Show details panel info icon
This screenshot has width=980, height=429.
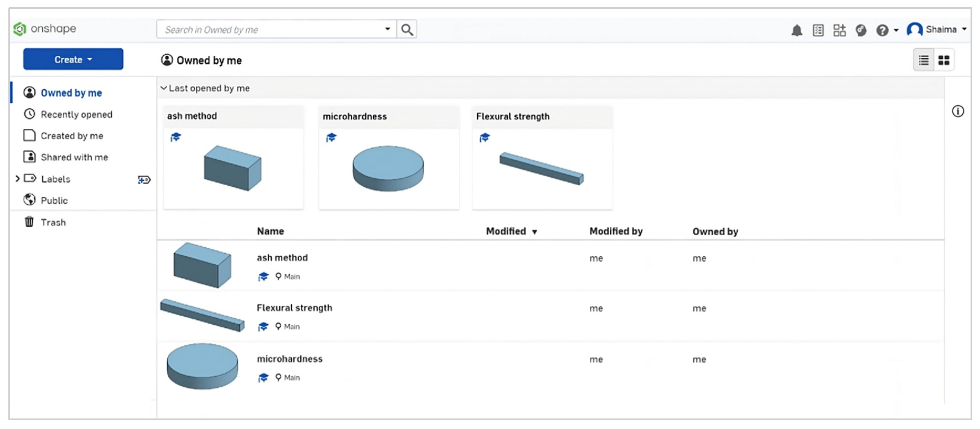[958, 111]
